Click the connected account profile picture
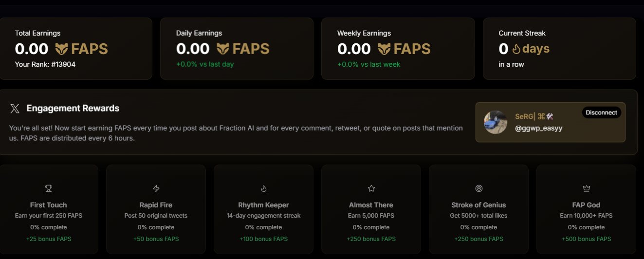Screen dimensions: 644x259 (x=496, y=122)
